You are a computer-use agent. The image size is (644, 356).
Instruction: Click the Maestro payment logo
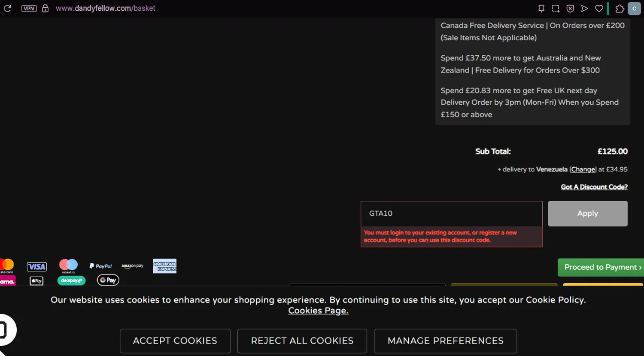pos(68,266)
